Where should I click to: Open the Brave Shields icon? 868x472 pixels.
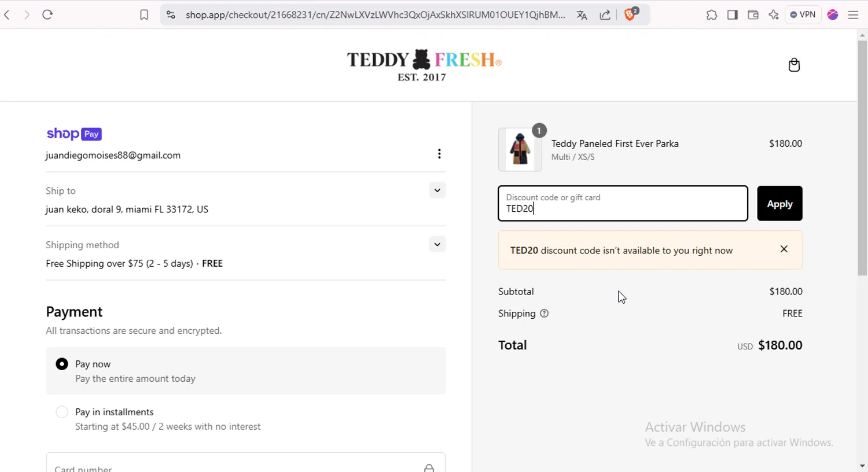[x=630, y=14]
